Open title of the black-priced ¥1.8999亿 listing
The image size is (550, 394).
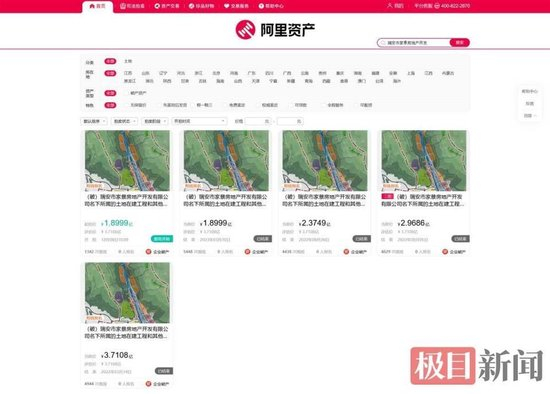pos(226,200)
